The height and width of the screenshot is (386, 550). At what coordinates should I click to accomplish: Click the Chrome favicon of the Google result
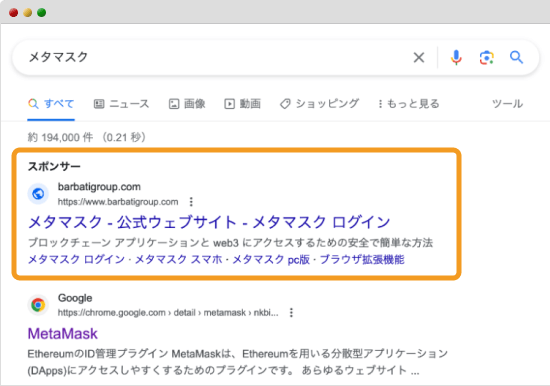[38, 305]
